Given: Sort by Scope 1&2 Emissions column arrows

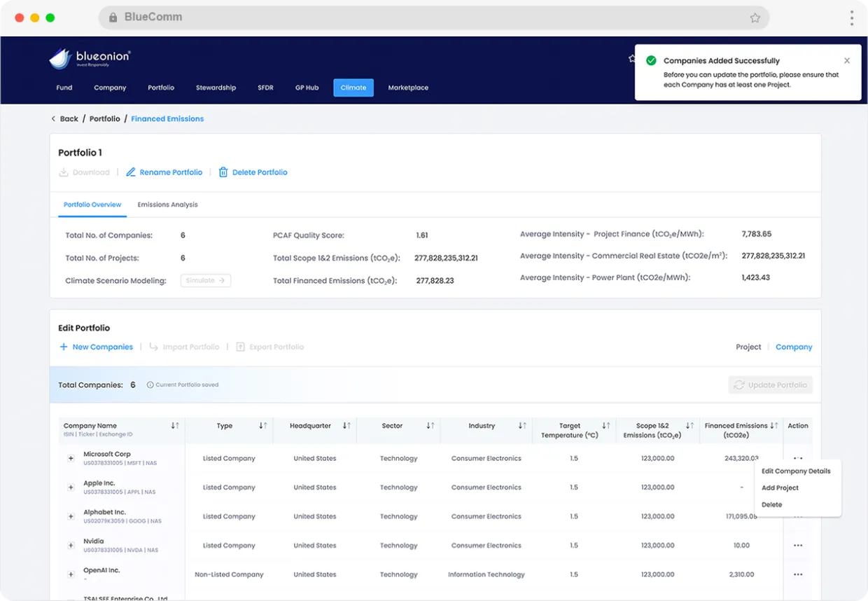Looking at the screenshot, I should tap(689, 426).
